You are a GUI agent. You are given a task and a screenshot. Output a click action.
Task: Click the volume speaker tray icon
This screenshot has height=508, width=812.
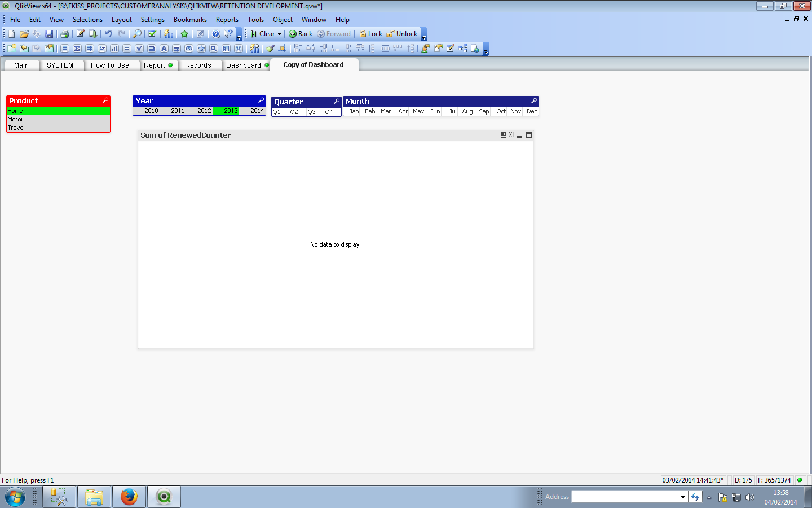(x=750, y=497)
